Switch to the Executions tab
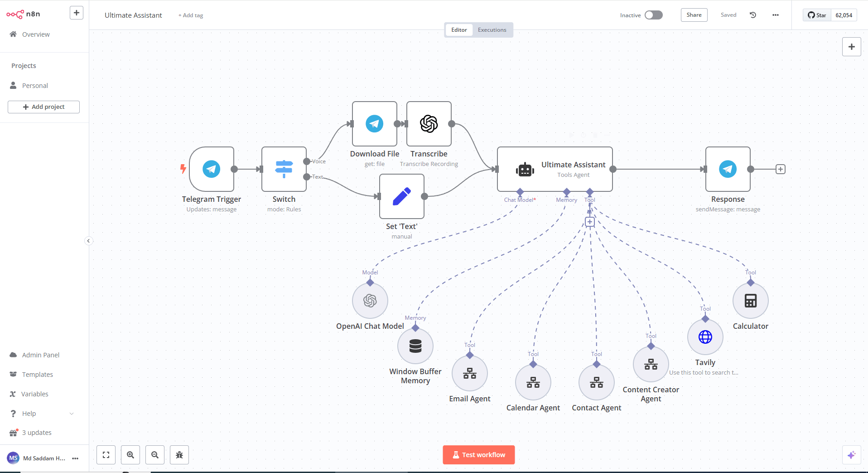Screen dimensions: 868x473 pos(492,30)
